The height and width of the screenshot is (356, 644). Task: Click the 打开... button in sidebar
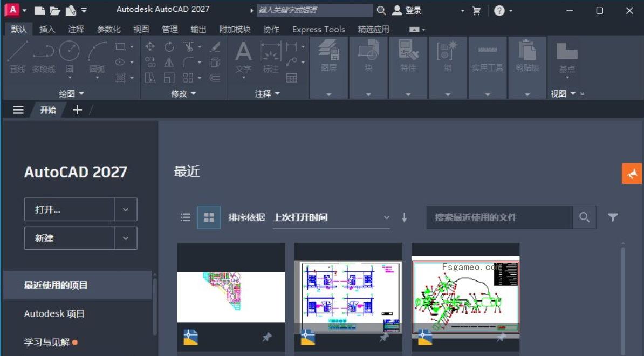click(x=70, y=209)
